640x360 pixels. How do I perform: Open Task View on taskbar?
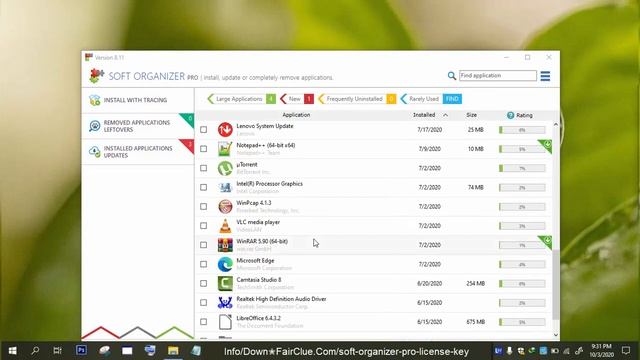pos(58,351)
